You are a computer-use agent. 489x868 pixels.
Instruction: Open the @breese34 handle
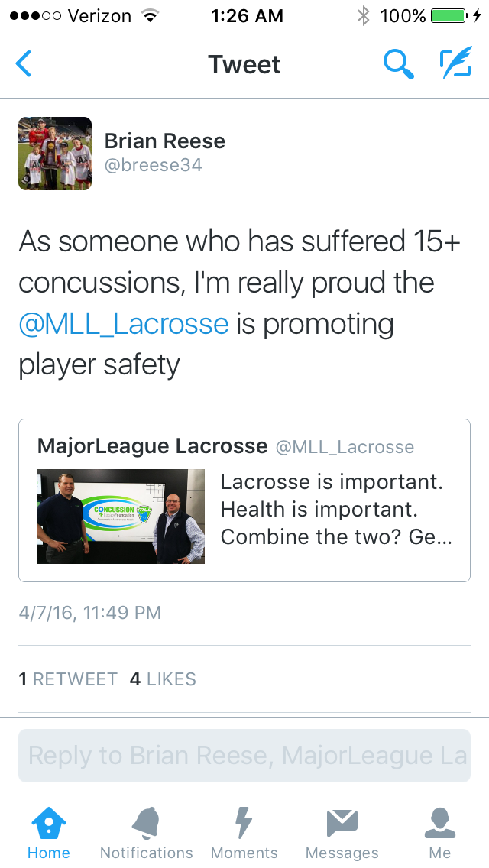point(153,164)
